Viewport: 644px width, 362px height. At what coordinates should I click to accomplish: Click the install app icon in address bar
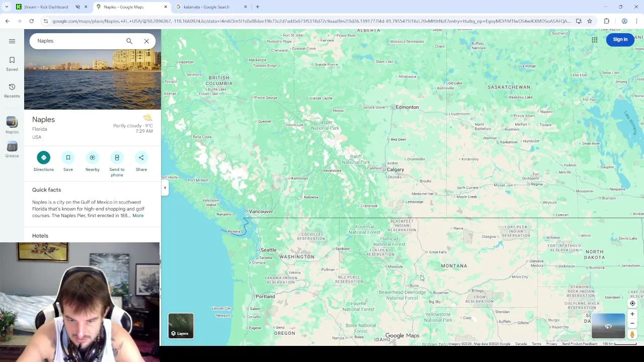point(579,21)
